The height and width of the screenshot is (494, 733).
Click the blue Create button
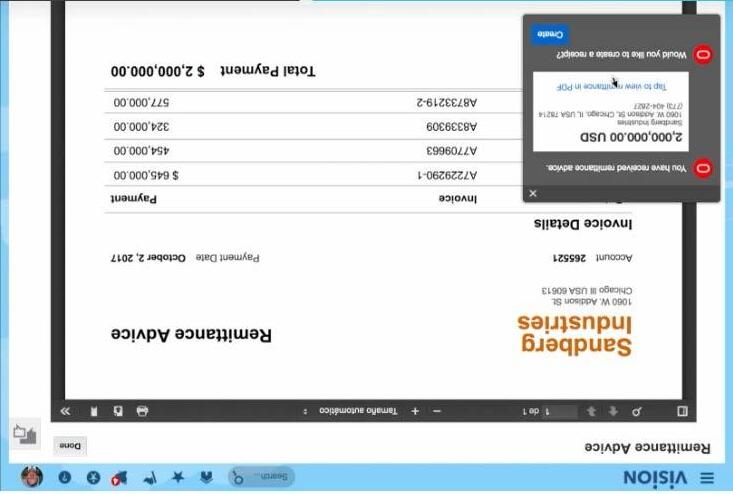coord(550,35)
